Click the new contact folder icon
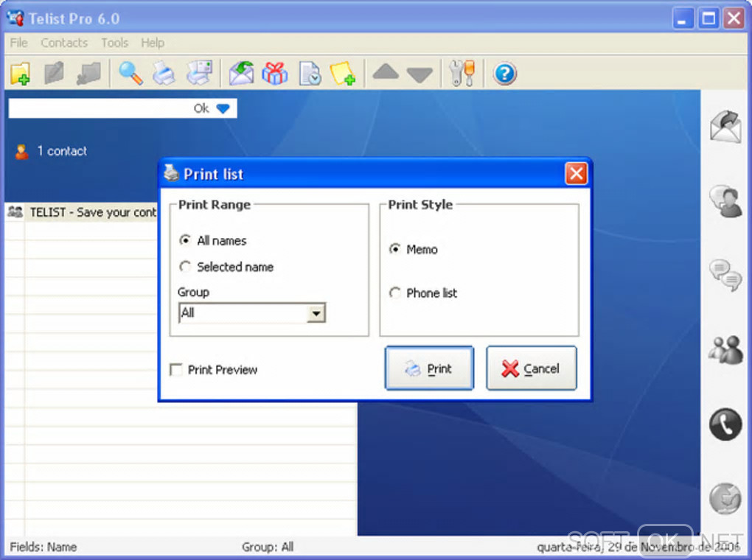Image resolution: width=752 pixels, height=560 pixels. pos(21,74)
